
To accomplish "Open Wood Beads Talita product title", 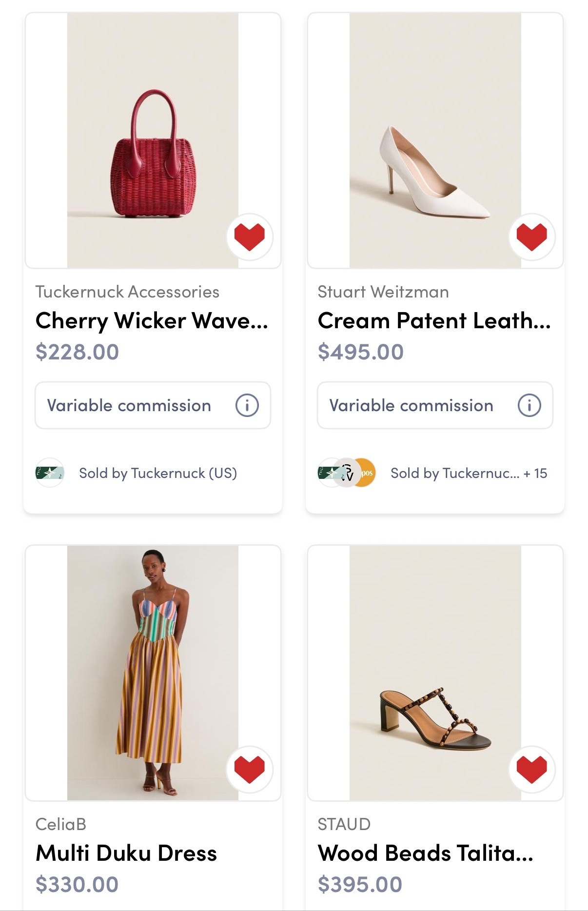I will click(425, 853).
